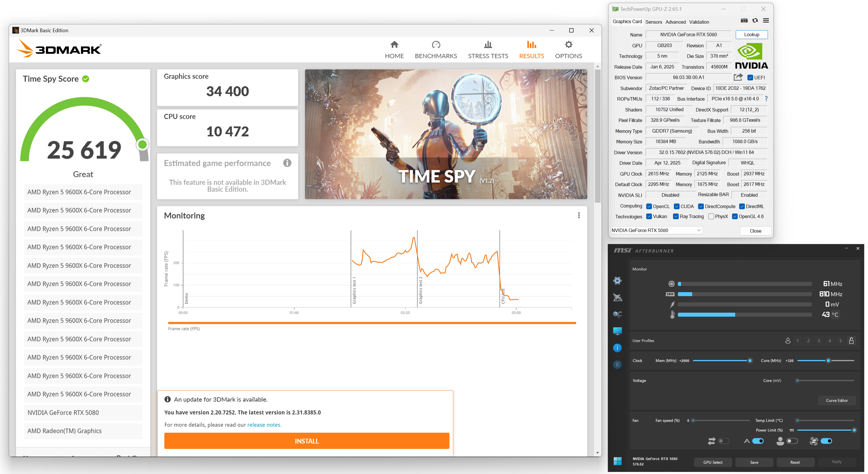Select user profile slot 3
868x474 pixels.
(x=818, y=341)
